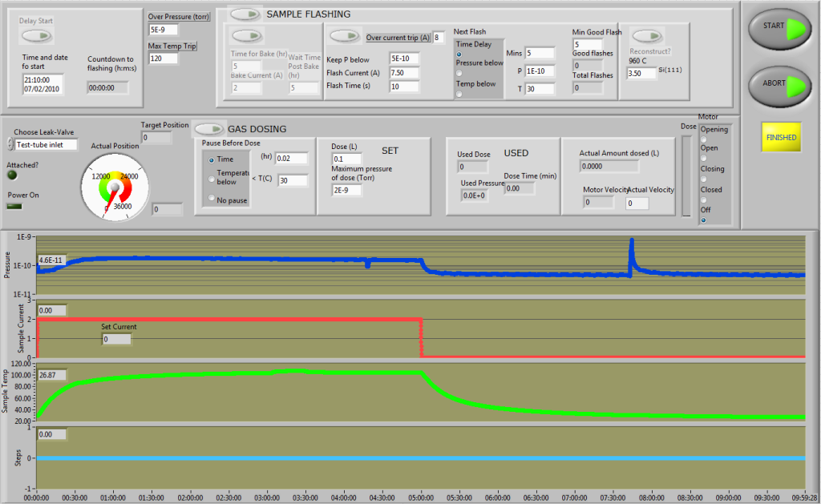
Task: Click the Min Good Flash field
Action: (588, 44)
